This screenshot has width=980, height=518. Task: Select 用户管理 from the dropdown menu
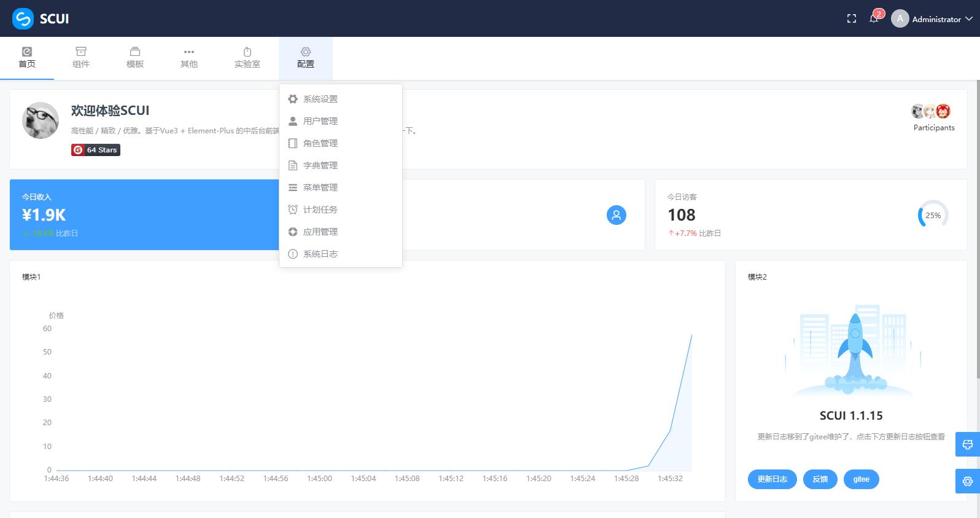[320, 121]
